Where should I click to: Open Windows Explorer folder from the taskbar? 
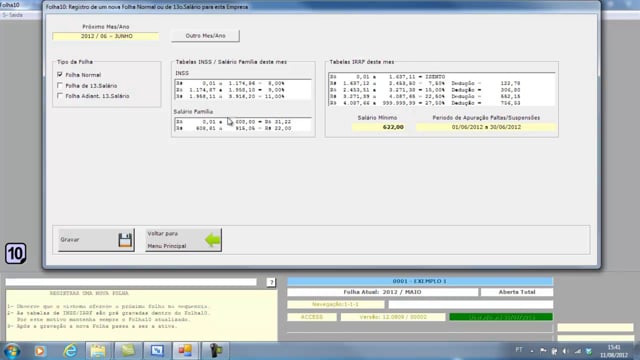(x=98, y=351)
